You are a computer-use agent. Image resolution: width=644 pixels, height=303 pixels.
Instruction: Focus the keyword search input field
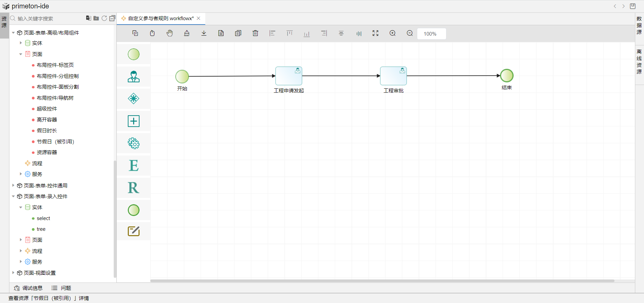pos(50,18)
